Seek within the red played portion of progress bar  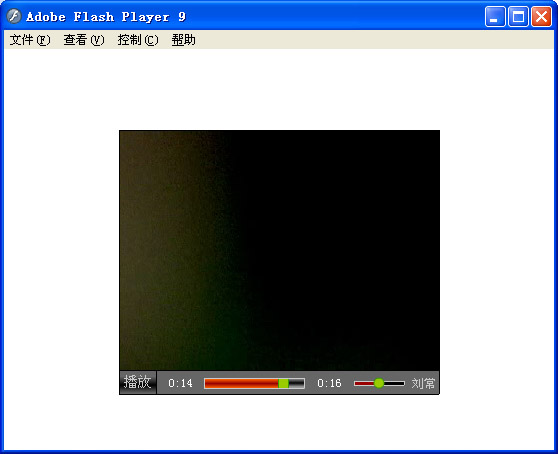coord(241,383)
